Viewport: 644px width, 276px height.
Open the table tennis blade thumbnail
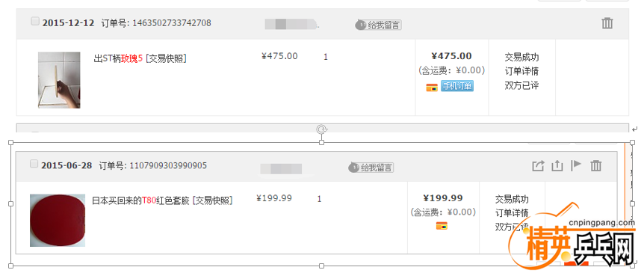pyautogui.click(x=59, y=80)
